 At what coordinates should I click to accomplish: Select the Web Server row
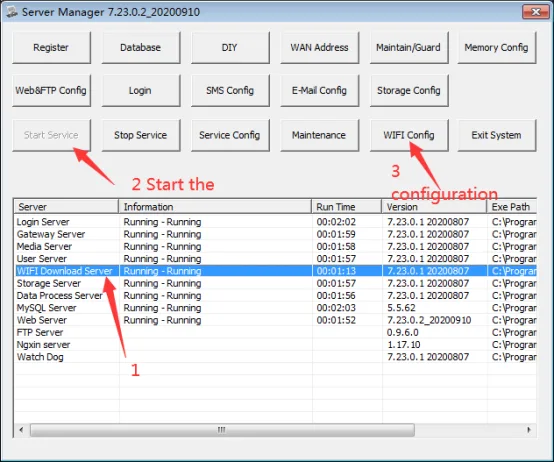275,320
